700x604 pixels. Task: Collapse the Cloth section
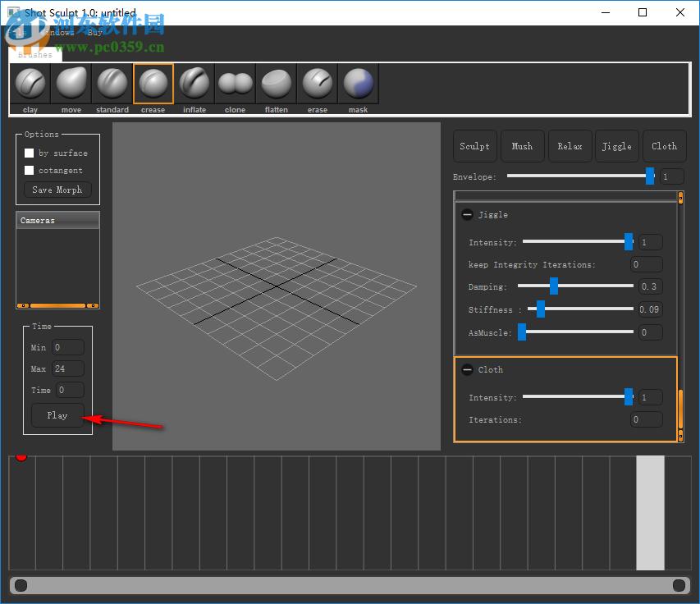click(467, 370)
